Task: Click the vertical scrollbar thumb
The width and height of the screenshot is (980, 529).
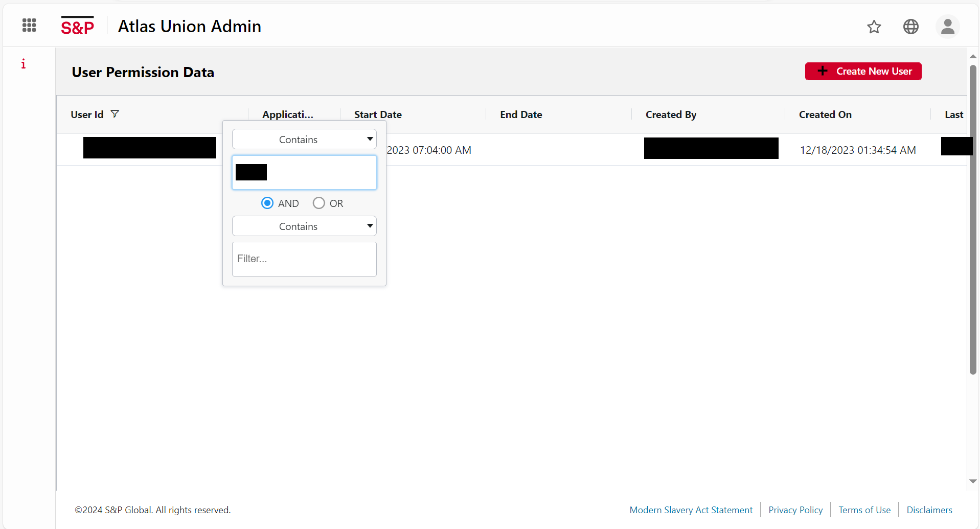Action: [973, 220]
